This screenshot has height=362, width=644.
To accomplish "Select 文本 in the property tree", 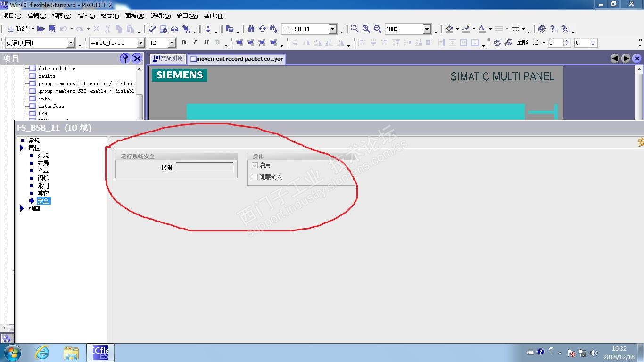I will coord(43,171).
